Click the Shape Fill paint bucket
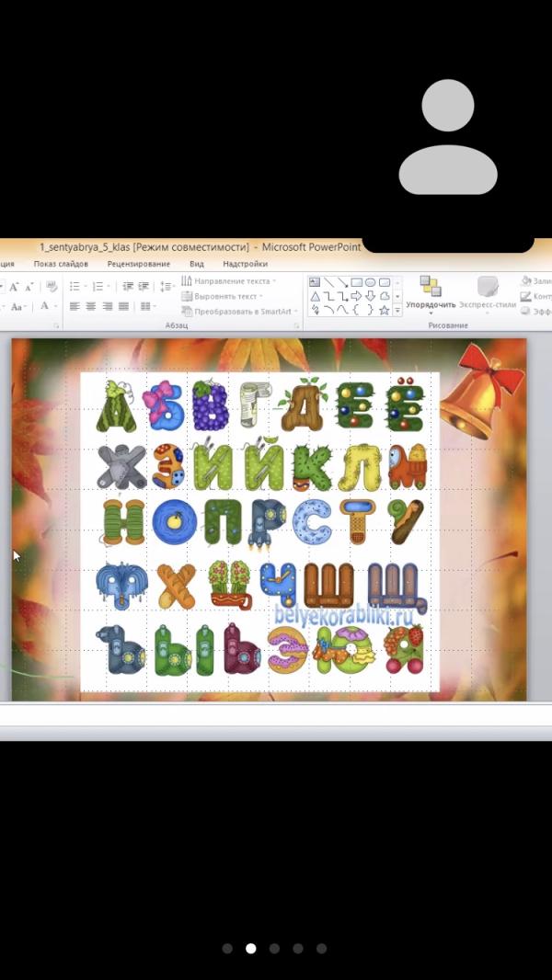 point(525,280)
